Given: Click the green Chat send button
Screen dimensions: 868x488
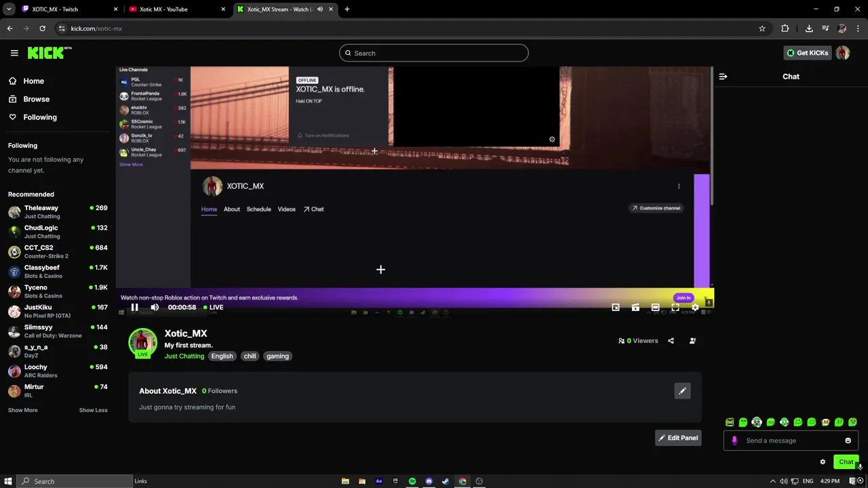Looking at the screenshot, I should pos(846,462).
